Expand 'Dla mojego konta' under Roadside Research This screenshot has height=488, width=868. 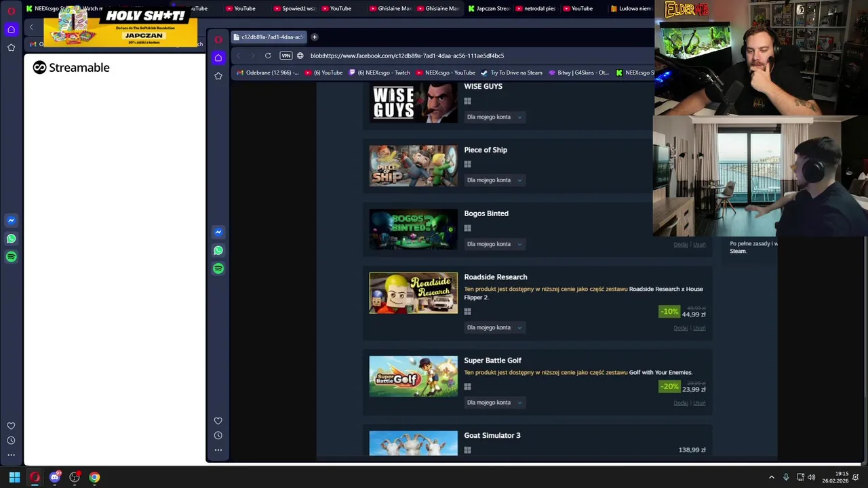[494, 327]
